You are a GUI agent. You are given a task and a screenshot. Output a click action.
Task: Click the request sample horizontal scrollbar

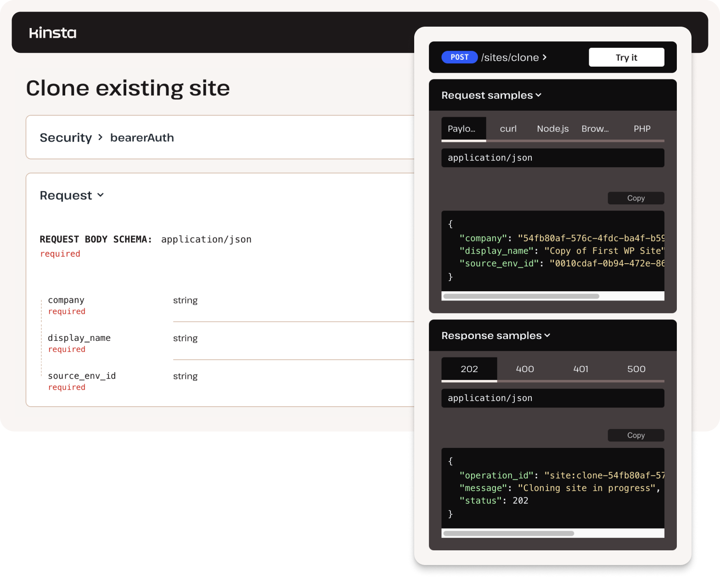click(x=521, y=296)
